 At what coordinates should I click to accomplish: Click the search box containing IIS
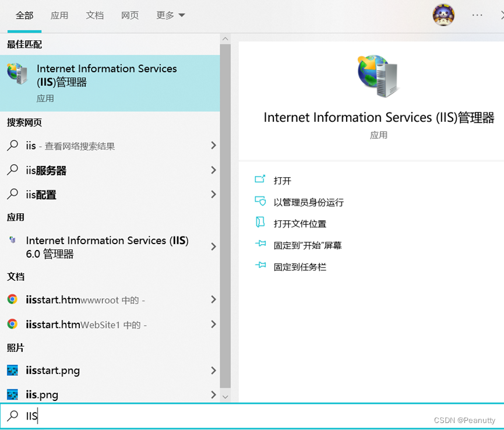252,416
